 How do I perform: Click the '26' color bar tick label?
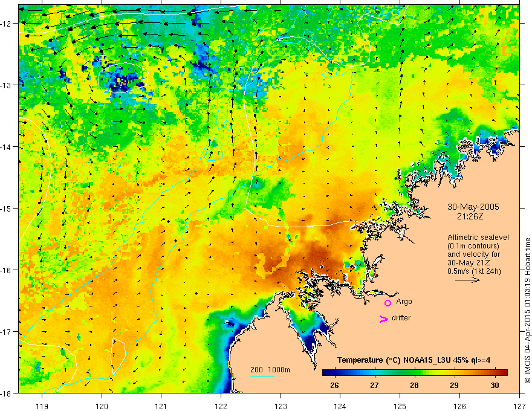coord(334,385)
